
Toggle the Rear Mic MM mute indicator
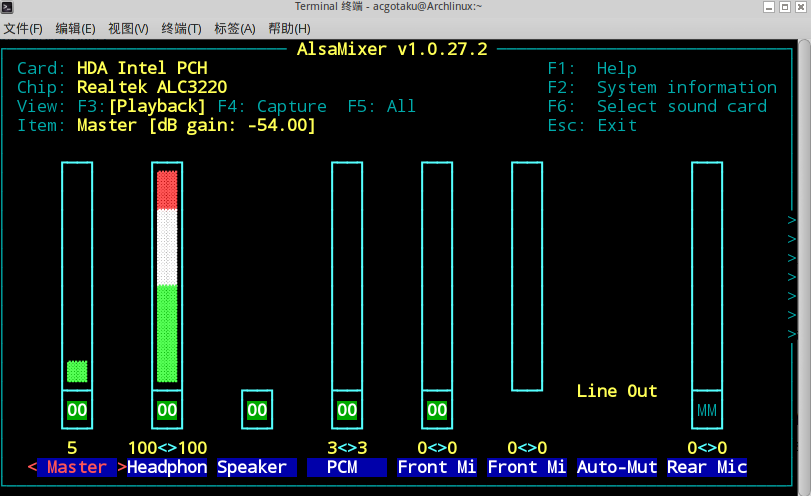pyautogui.click(x=707, y=410)
